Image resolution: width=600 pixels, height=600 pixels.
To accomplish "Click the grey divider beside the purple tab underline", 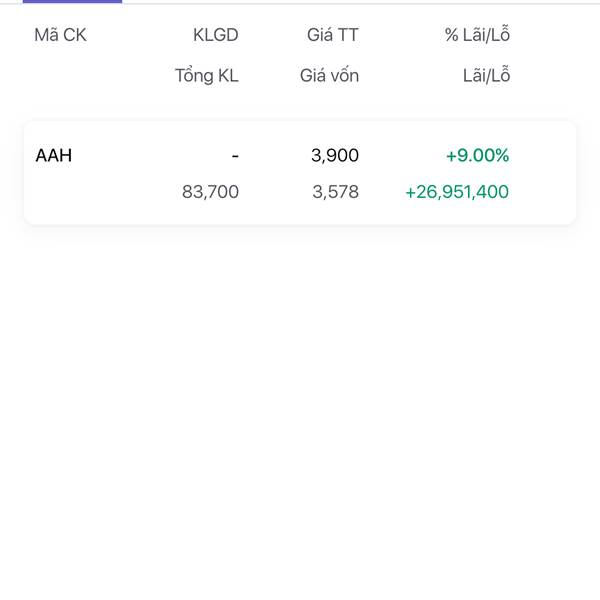I will pyautogui.click(x=361, y=3).
